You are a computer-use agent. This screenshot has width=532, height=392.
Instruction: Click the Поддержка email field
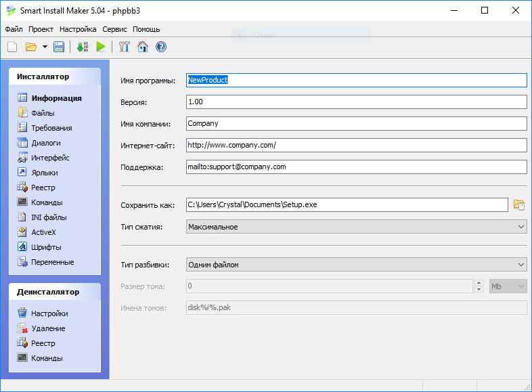click(x=356, y=167)
